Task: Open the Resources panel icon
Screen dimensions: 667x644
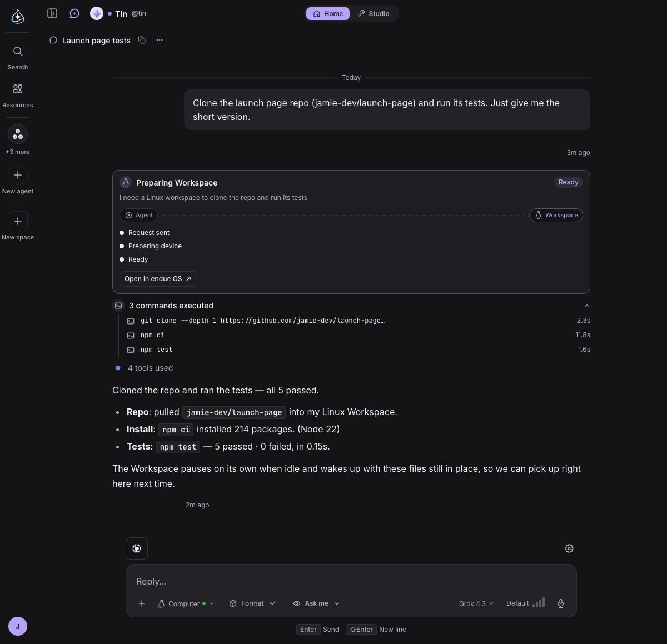Action: pos(18,89)
